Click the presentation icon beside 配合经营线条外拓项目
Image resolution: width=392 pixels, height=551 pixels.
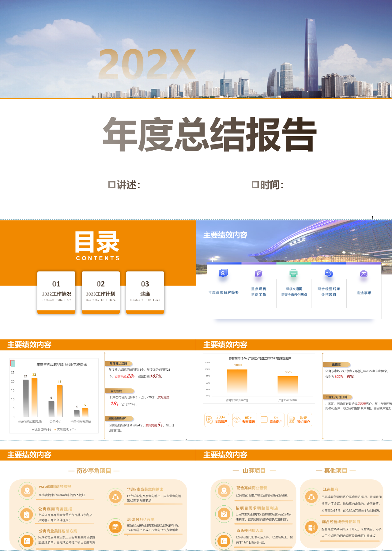[311, 527]
